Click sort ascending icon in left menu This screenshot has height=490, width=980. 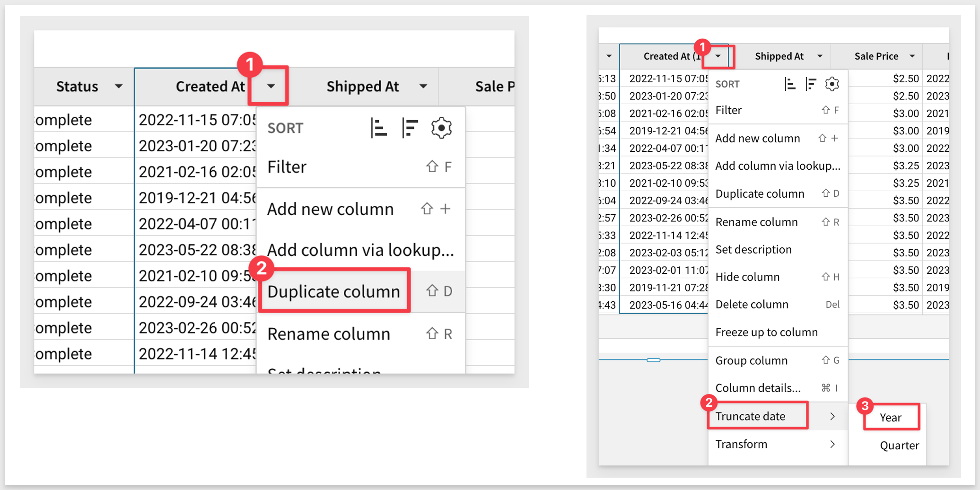click(x=379, y=128)
